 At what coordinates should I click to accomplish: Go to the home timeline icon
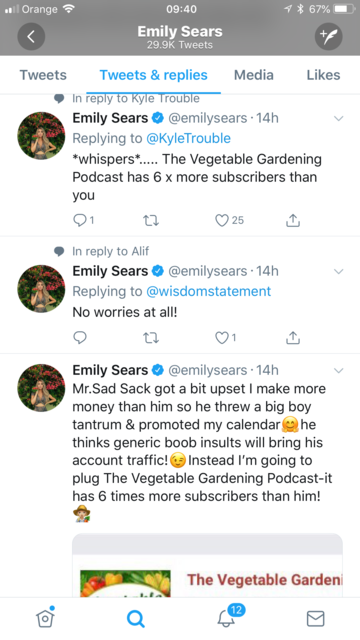(x=45, y=618)
